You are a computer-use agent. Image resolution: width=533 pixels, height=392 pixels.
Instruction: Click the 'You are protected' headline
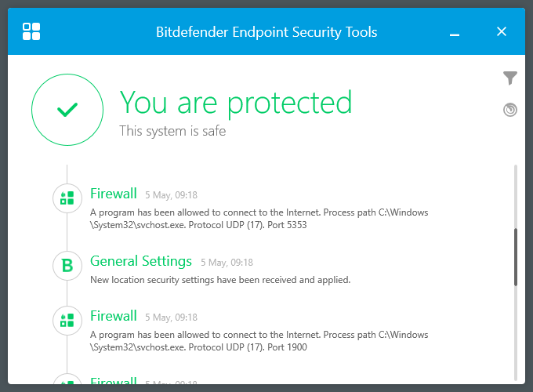click(235, 102)
